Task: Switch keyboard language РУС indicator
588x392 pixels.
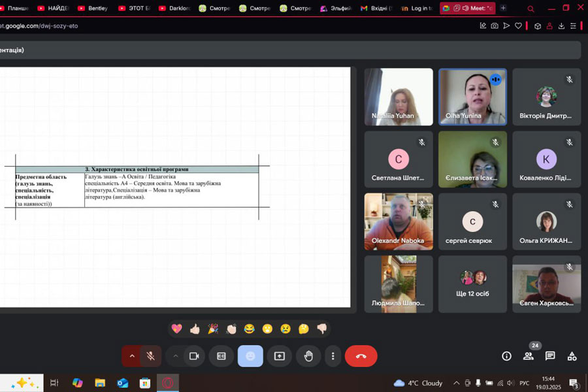Action: (524, 383)
